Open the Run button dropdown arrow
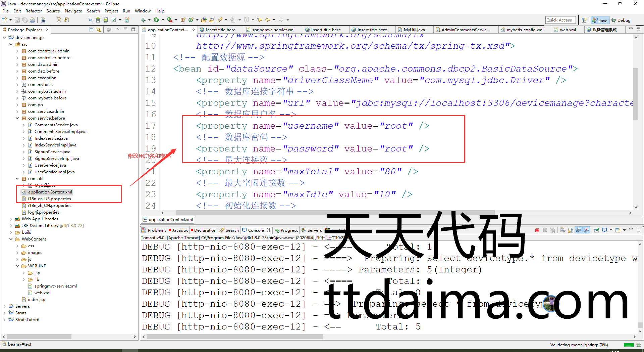The image size is (644, 352). click(163, 20)
